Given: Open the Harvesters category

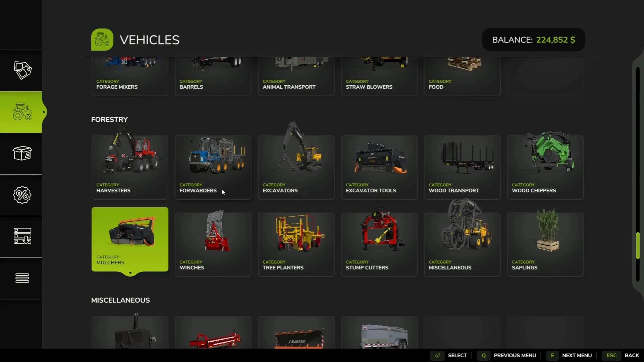Looking at the screenshot, I should (130, 168).
